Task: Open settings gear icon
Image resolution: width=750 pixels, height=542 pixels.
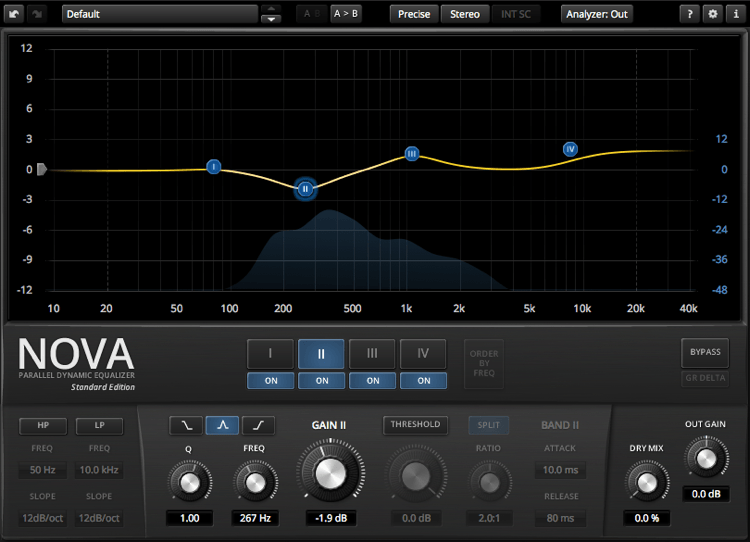Action: [x=713, y=14]
